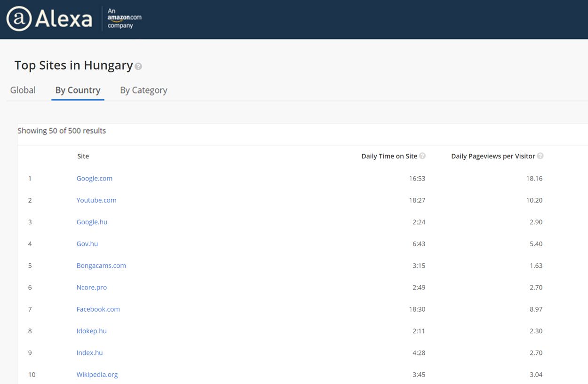The width and height of the screenshot is (588, 384).
Task: Open the Bongacams.com listing
Action: 101,266
